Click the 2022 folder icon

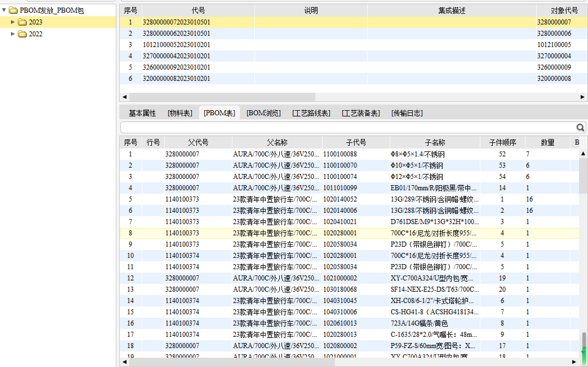point(22,34)
